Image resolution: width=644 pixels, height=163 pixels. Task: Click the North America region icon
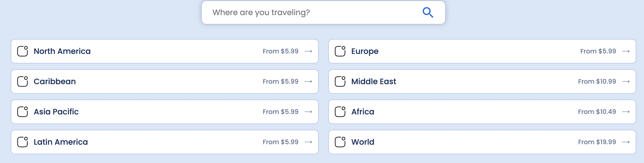coord(22,51)
